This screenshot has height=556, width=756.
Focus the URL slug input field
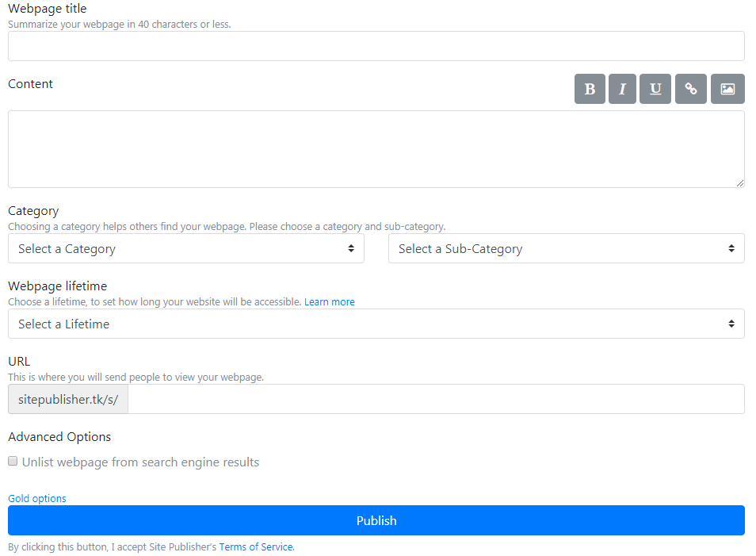[x=436, y=399]
